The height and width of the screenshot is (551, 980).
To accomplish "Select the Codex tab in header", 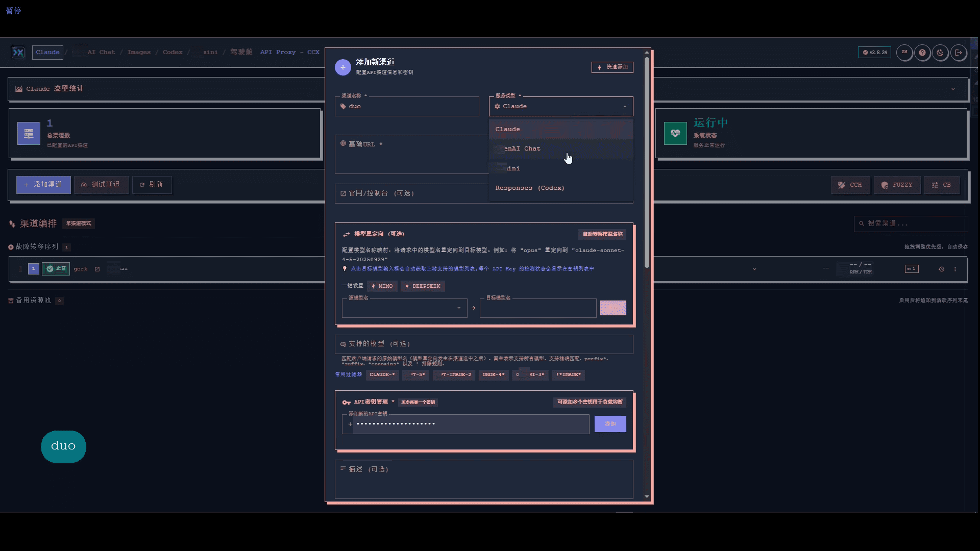I will 173,52.
